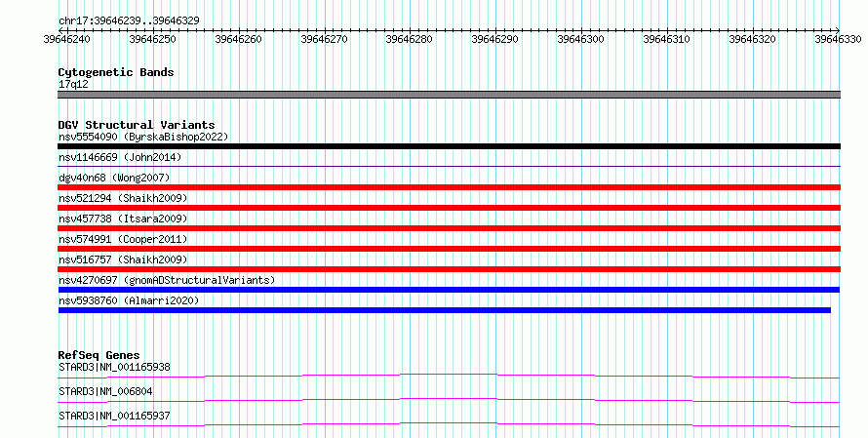Image resolution: width=868 pixels, height=438 pixels.
Task: Open variant dgv40n68 (Wong2007) label
Action: (x=114, y=178)
